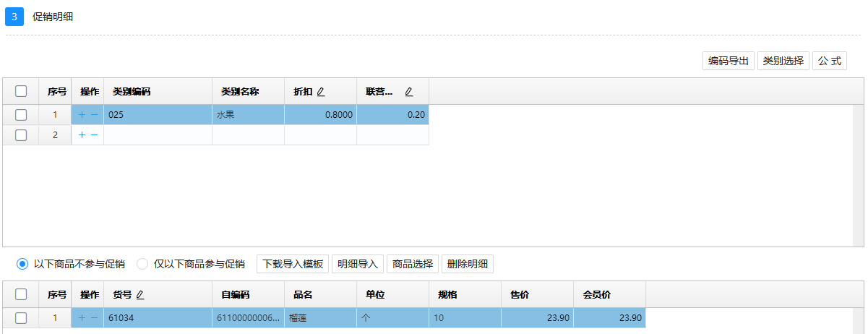Check the checkbox for category row 025
Image resolution: width=868 pixels, height=334 pixels.
coord(21,114)
